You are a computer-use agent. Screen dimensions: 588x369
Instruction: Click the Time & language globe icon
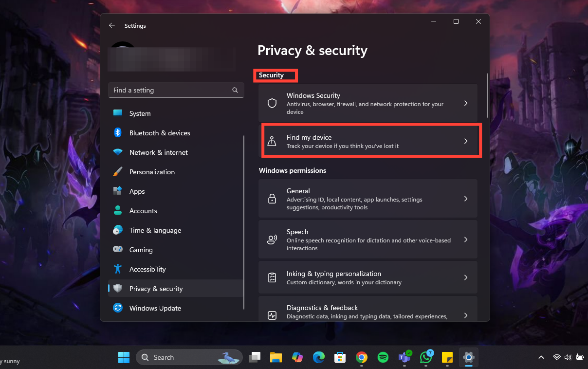[118, 230]
